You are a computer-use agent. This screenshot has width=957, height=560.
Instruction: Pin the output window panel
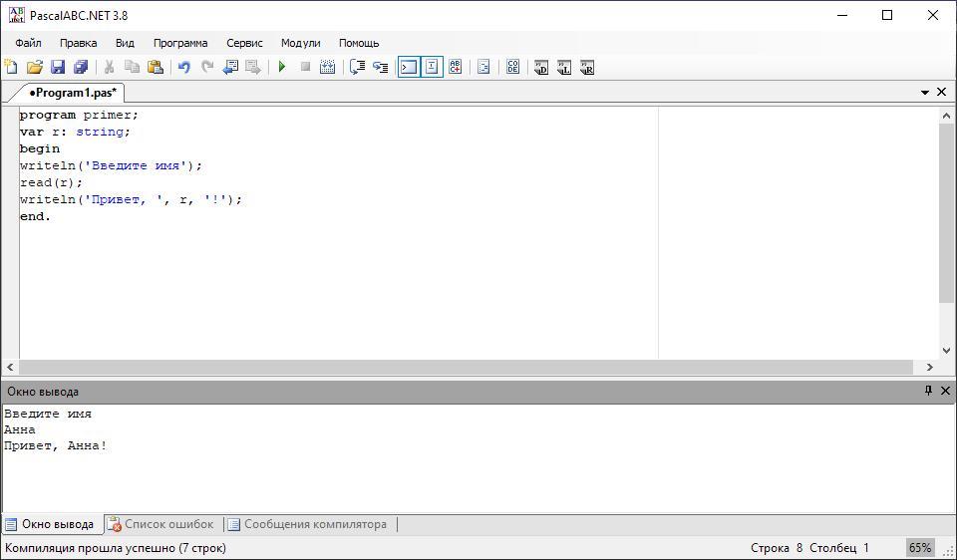point(928,391)
